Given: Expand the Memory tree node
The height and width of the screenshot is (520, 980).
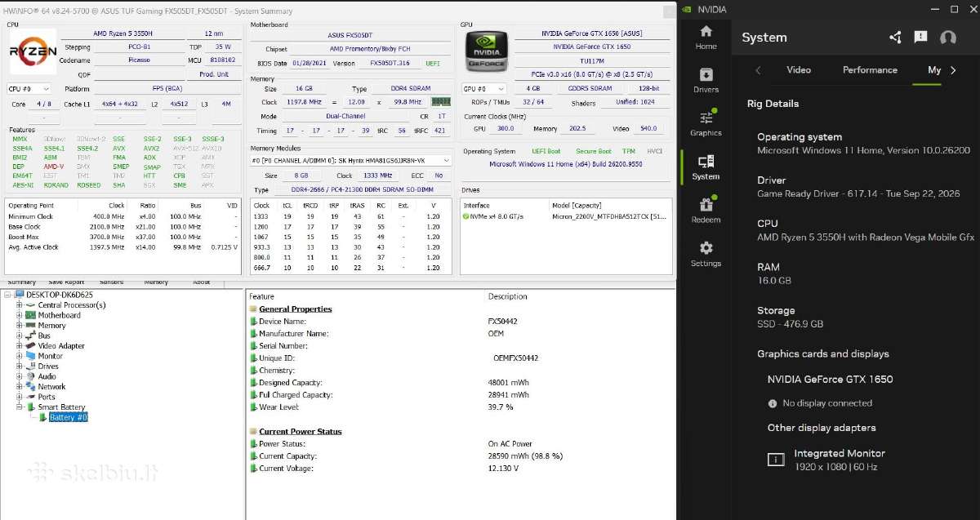Looking at the screenshot, I should 19,326.
